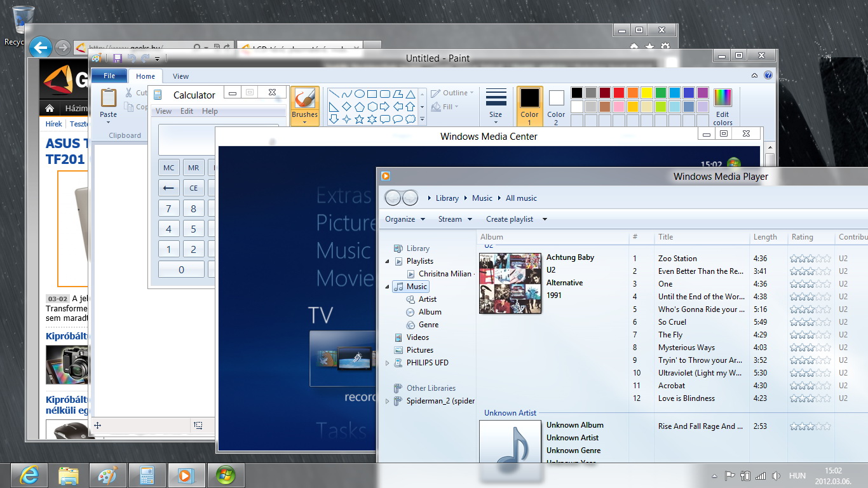The width and height of the screenshot is (868, 488).
Task: Click Create playlist in Media Player
Action: 510,219
